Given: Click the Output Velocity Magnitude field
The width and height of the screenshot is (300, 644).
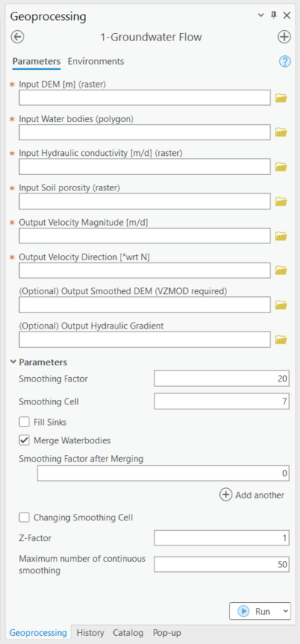Looking at the screenshot, I should click(x=145, y=236).
